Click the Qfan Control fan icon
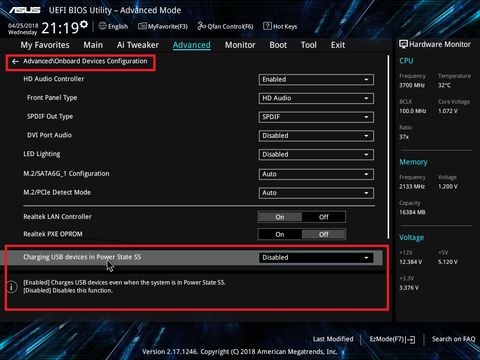 point(201,26)
